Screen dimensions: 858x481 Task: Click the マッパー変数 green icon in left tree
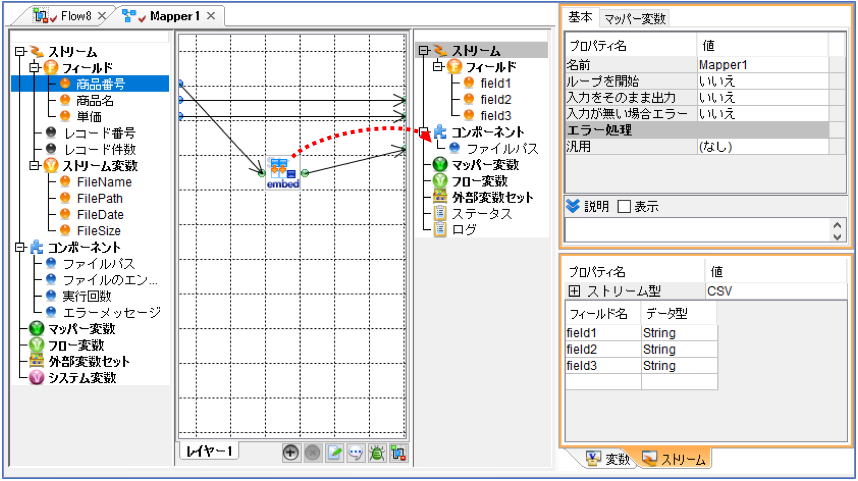37,328
